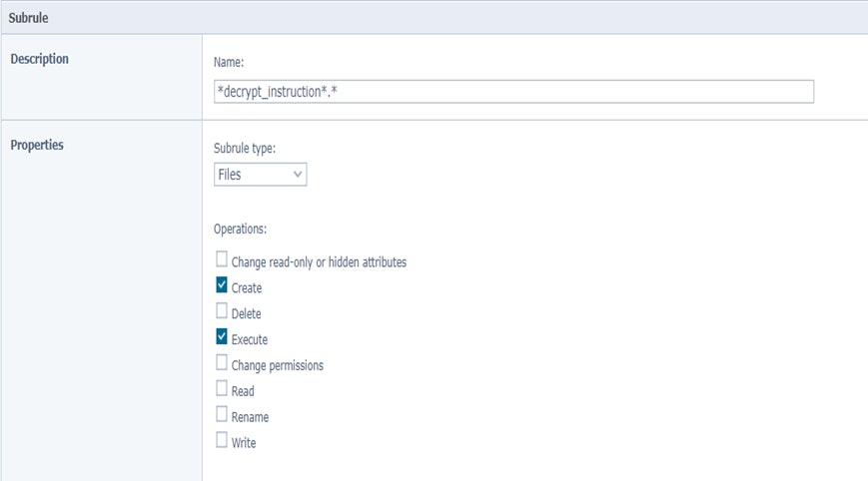Image resolution: width=868 pixels, height=481 pixels.
Task: Enable the Change permissions checkbox
Action: click(222, 364)
